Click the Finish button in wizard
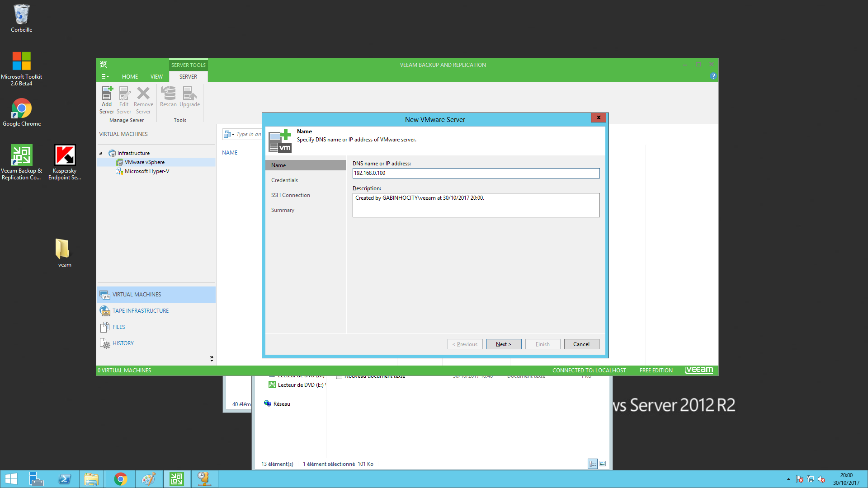The width and height of the screenshot is (868, 488). click(x=542, y=344)
